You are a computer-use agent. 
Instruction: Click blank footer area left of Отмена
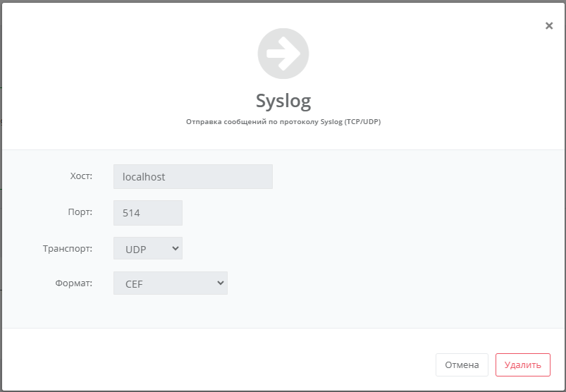pyautogui.click(x=211, y=365)
